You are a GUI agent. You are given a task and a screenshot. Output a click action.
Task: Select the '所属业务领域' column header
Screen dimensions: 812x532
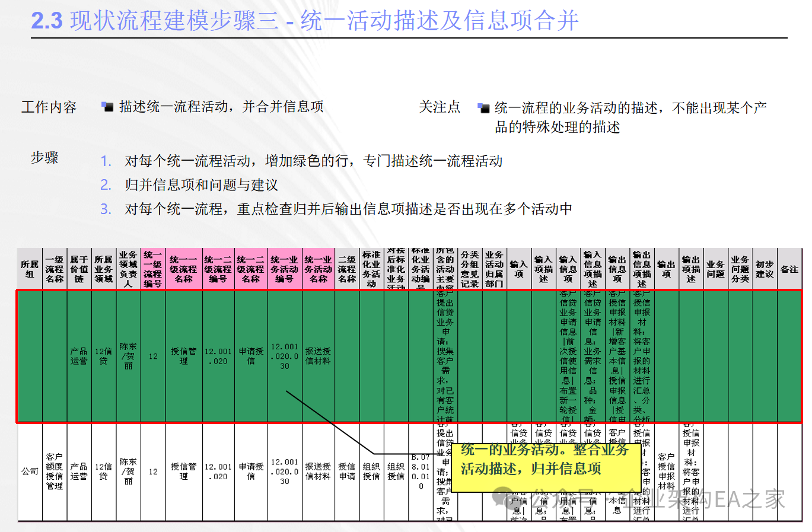[x=103, y=269]
